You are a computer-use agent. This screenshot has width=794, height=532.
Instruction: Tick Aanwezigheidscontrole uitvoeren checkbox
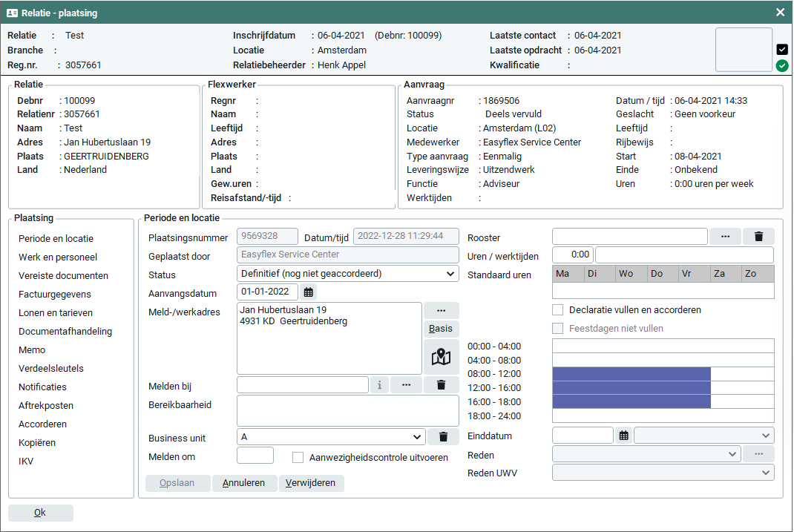pyautogui.click(x=298, y=458)
